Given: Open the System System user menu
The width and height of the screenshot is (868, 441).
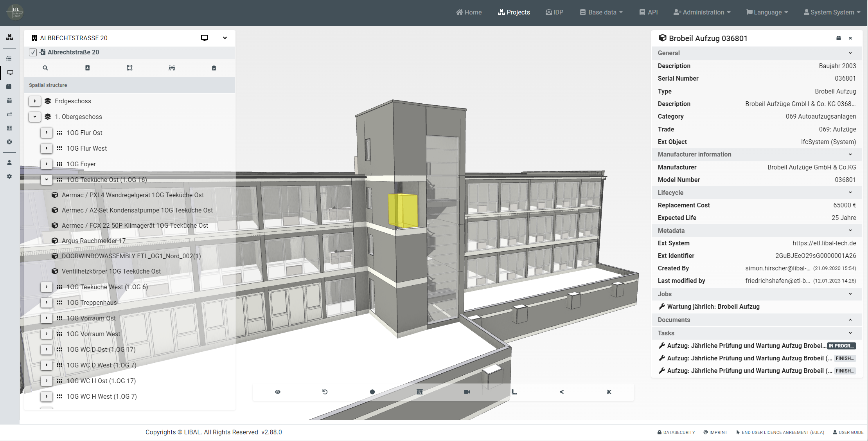Looking at the screenshot, I should point(832,12).
